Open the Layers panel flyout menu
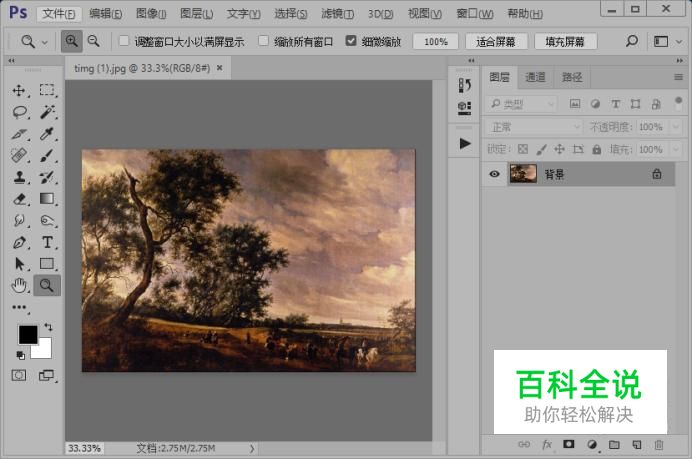692x459 pixels. click(x=678, y=77)
